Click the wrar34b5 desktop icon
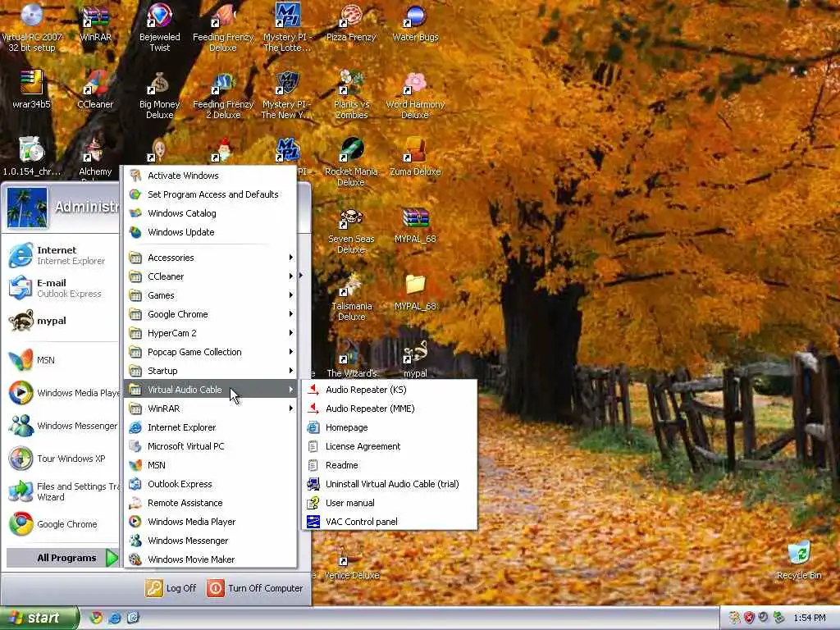Viewport: 840px width, 630px height. tap(32, 90)
